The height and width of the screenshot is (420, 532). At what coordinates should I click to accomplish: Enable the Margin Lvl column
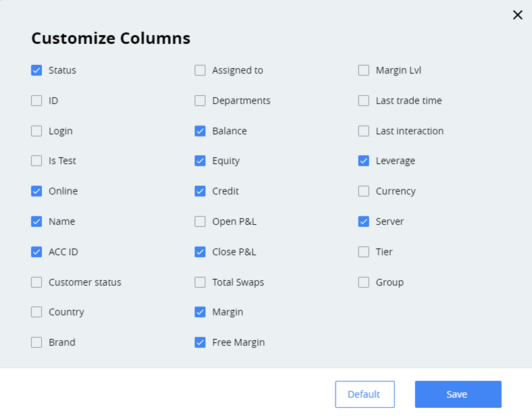click(x=364, y=70)
